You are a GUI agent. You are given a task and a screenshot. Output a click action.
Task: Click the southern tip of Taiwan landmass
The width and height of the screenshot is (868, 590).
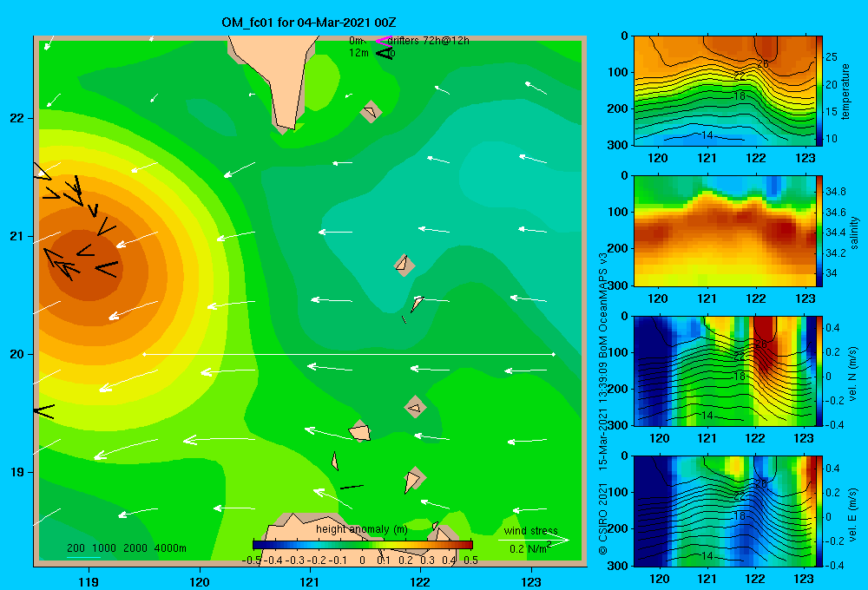[284, 128]
